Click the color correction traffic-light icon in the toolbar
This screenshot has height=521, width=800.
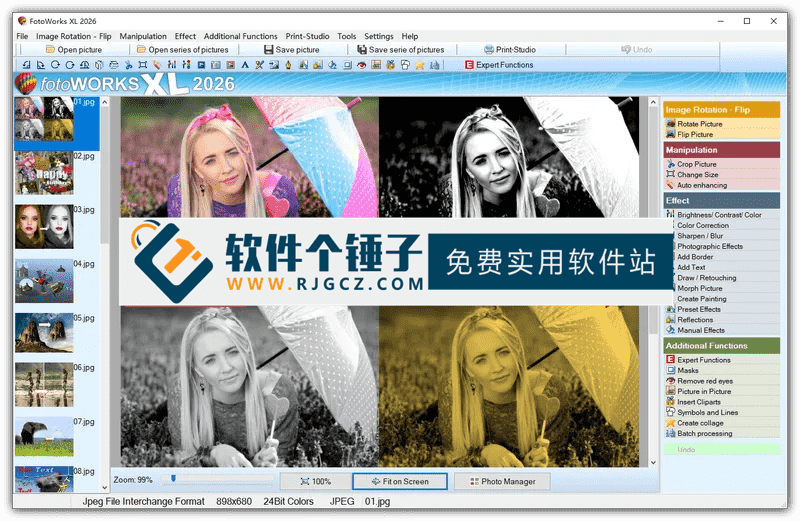tap(187, 65)
